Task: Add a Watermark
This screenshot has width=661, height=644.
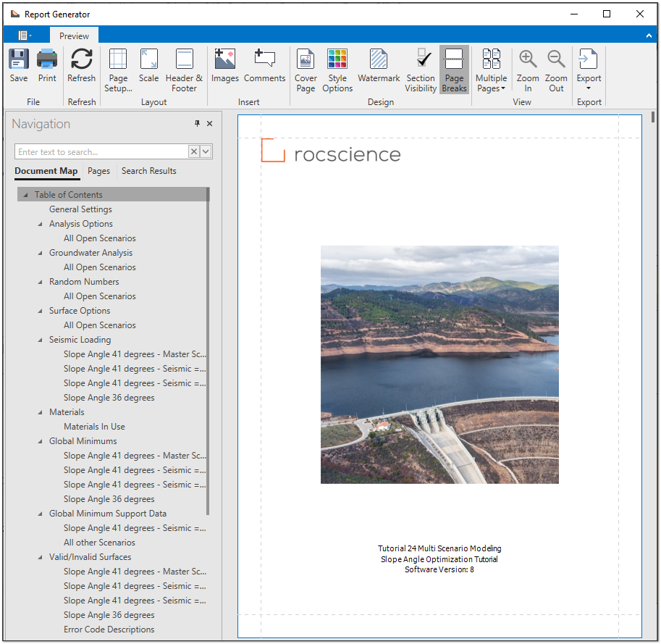Action: (x=379, y=65)
